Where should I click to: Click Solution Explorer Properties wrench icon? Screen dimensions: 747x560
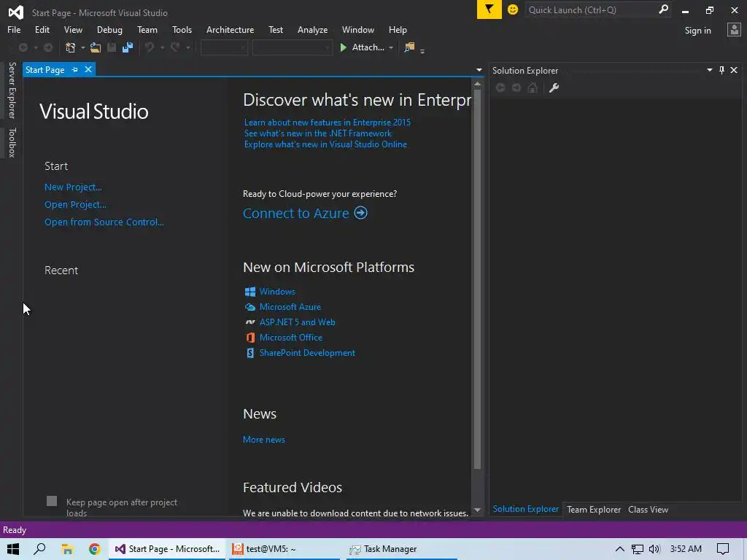pyautogui.click(x=554, y=87)
